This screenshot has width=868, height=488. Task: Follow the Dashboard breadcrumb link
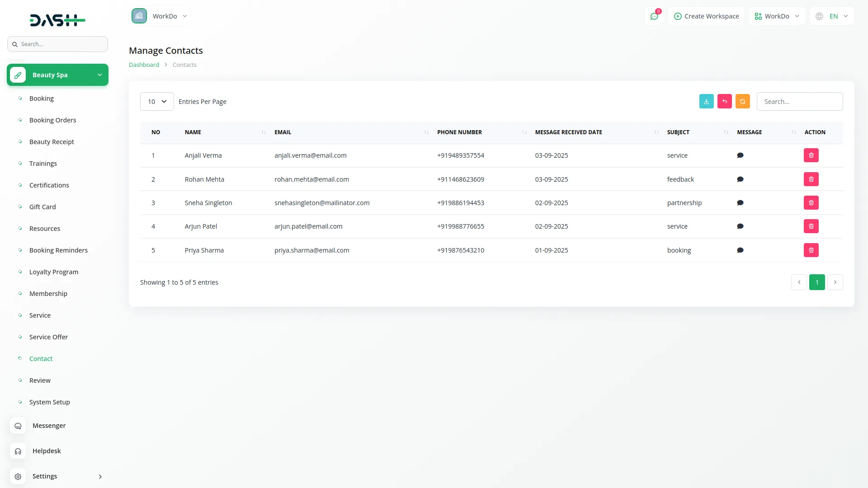(144, 65)
